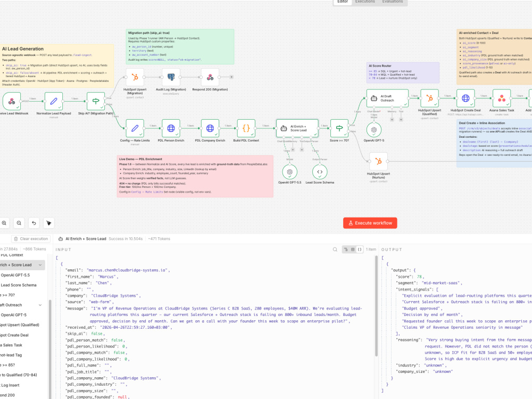Select the Asana Sales Task node

point(502,98)
